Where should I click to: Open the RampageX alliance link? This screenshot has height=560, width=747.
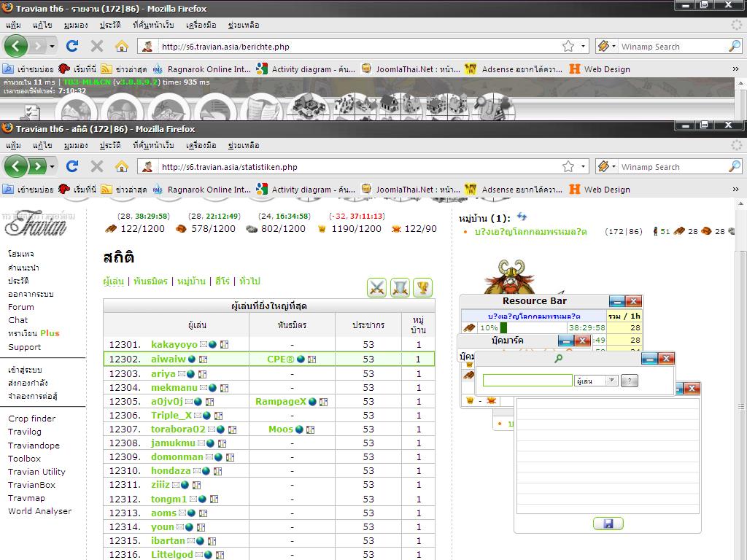(x=281, y=402)
